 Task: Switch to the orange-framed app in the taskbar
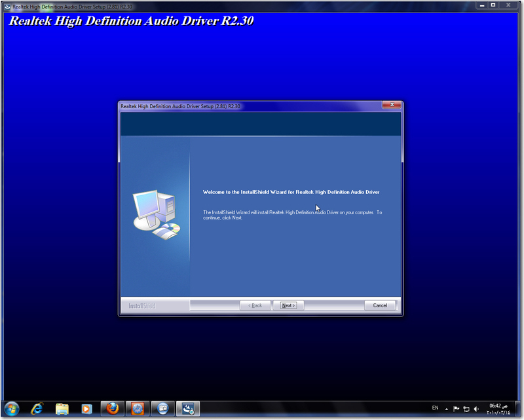click(x=138, y=409)
